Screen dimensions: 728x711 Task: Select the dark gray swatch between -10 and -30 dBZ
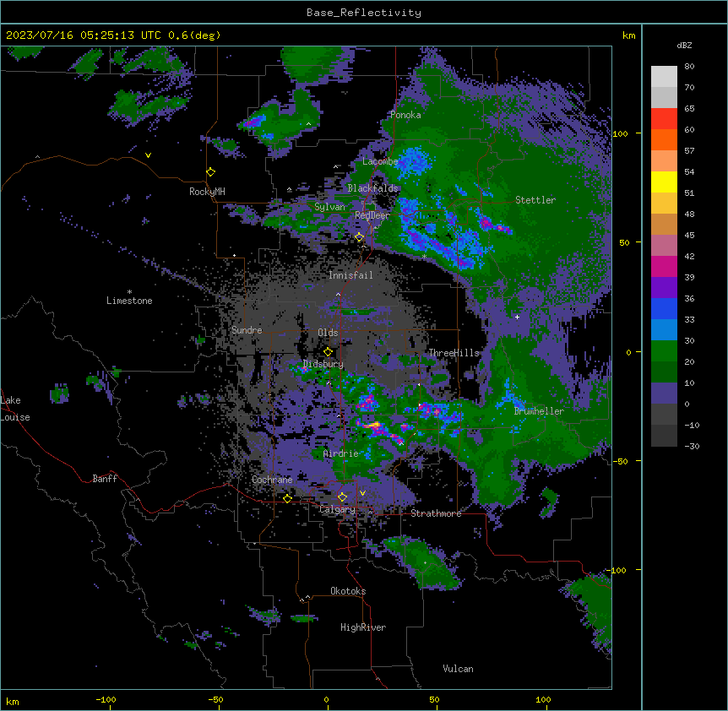click(664, 436)
